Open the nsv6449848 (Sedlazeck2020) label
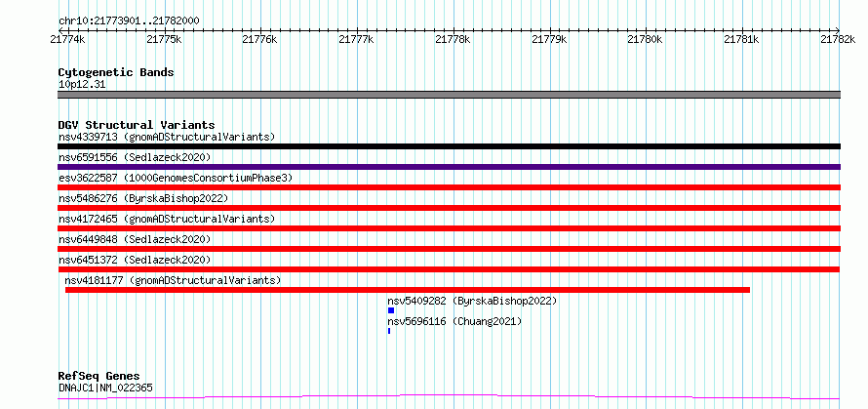The width and height of the screenshot is (868, 409). pos(135,239)
